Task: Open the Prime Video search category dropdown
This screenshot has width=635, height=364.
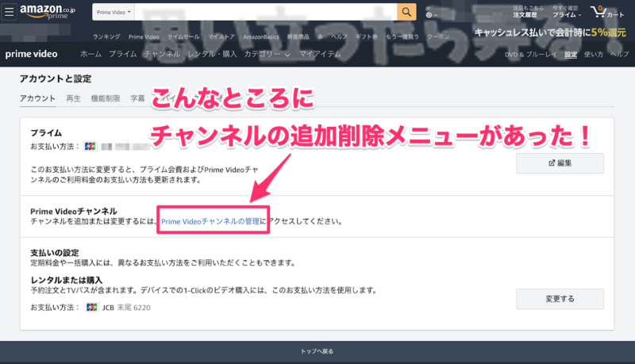Action: click(x=114, y=12)
